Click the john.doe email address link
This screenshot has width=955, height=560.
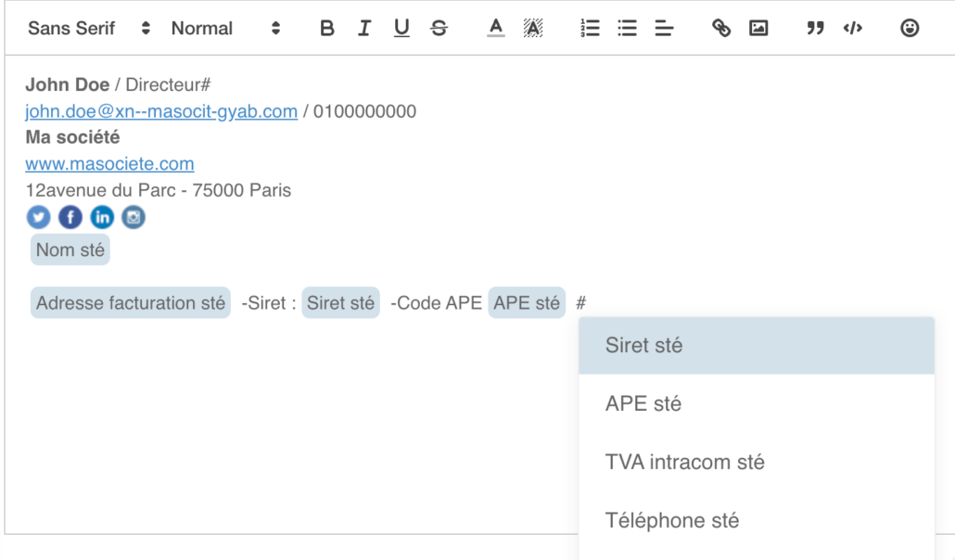[161, 111]
